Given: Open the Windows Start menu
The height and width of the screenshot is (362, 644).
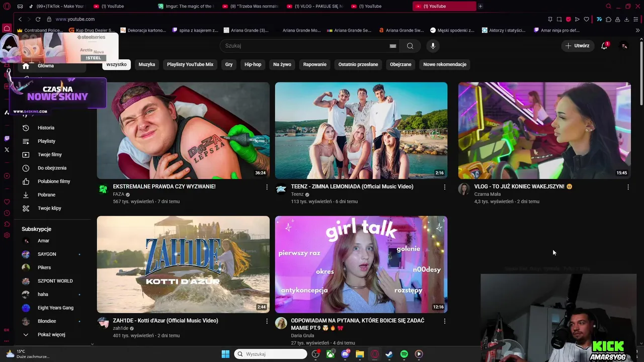Looking at the screenshot, I should (225, 354).
